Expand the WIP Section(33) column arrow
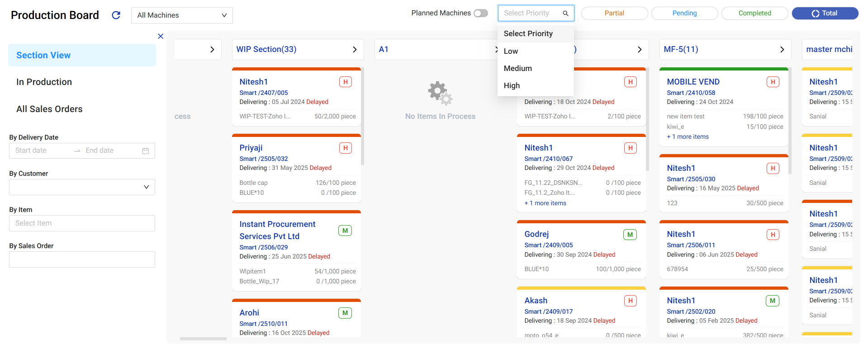The image size is (868, 353). 355,50
